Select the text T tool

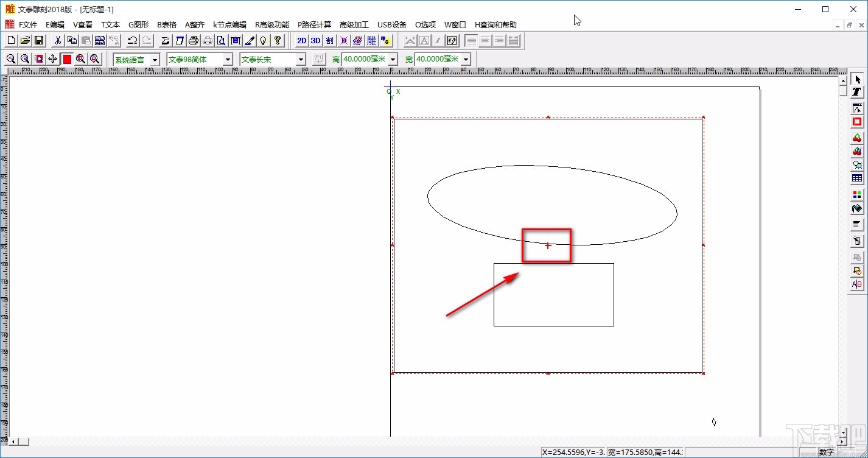coord(857,91)
